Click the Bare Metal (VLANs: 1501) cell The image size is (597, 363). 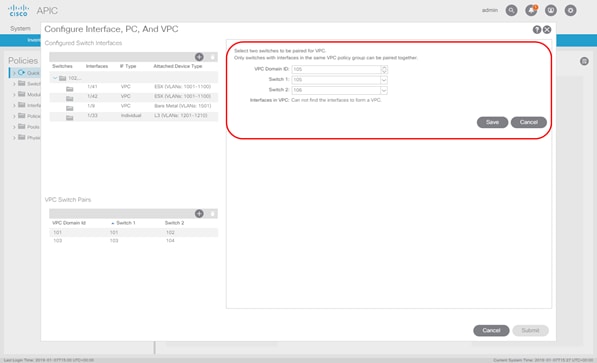point(182,106)
